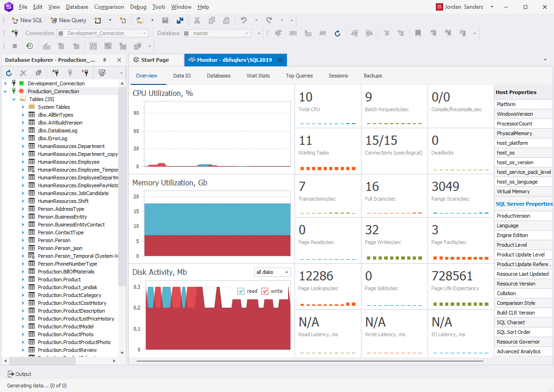The width and height of the screenshot is (554, 392).
Task: Click the New Query toolbar icon
Action: click(54, 20)
